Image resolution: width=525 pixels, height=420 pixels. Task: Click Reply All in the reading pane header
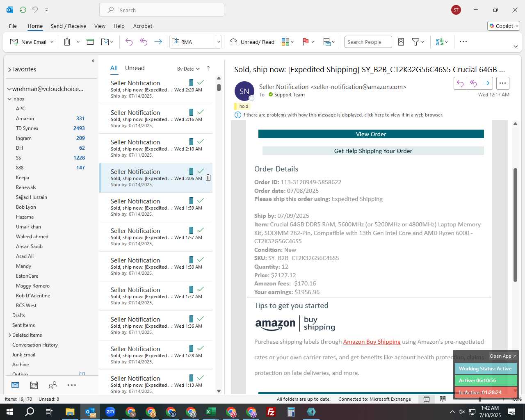click(473, 83)
